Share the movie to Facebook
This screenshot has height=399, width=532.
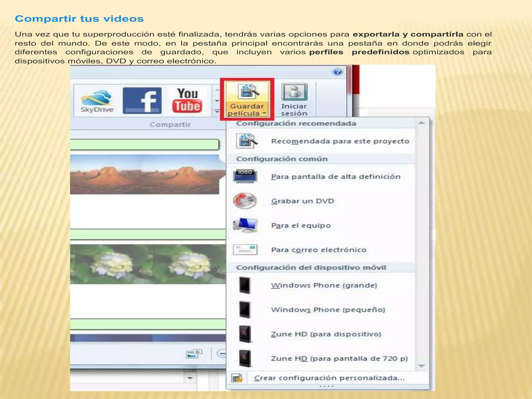(x=142, y=101)
